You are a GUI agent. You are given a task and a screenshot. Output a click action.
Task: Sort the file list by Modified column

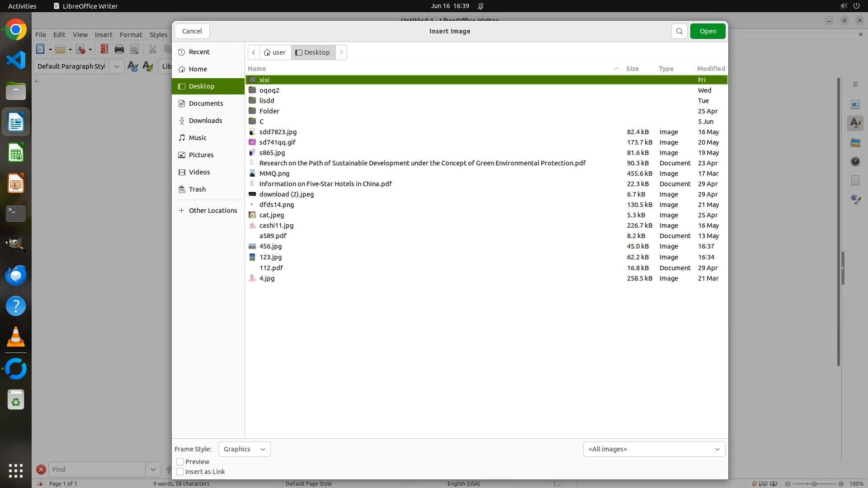coord(711,69)
